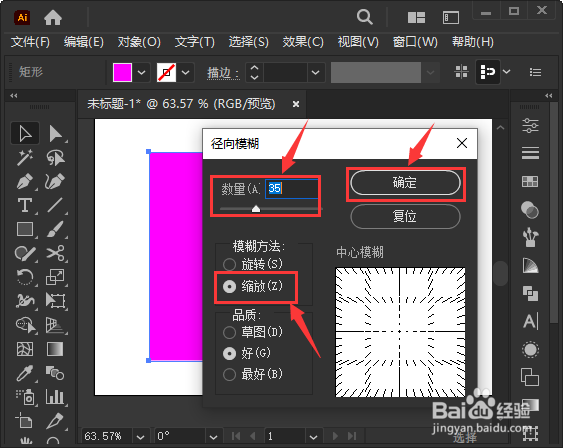Select the Rotate tool
This screenshot has width=563, height=448.
24,277
